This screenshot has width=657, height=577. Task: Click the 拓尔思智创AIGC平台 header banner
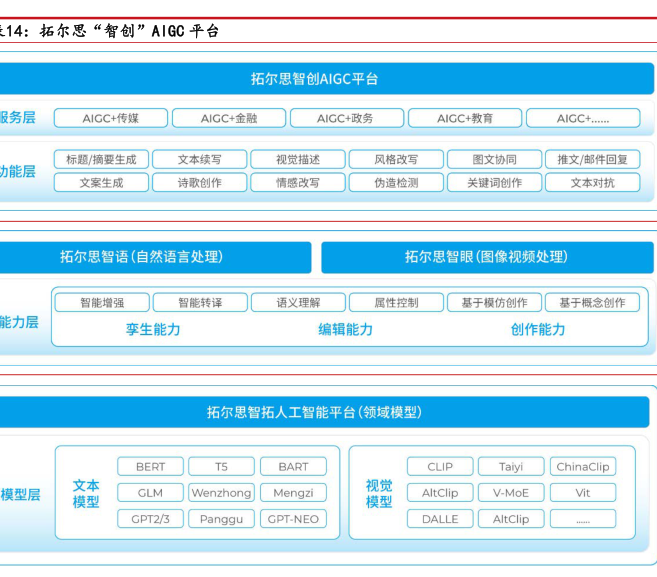pos(327,78)
